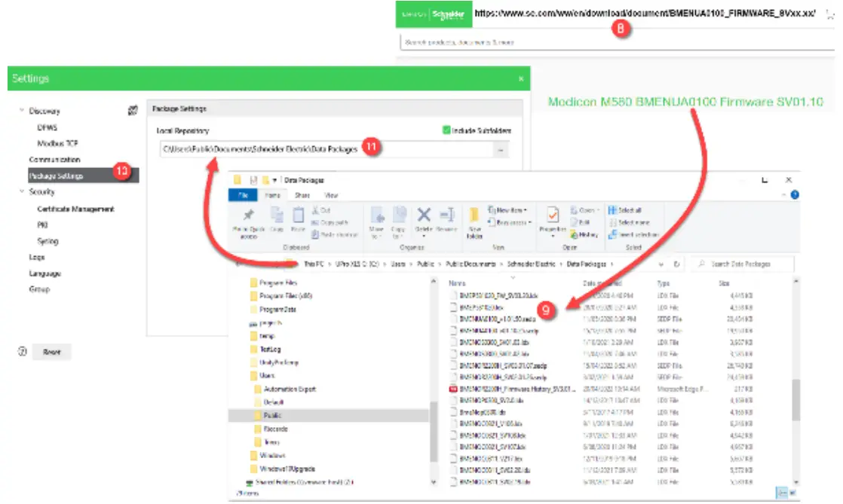Pin to Quick access in Explorer ribbon
The width and height of the screenshot is (843, 504).
(x=248, y=223)
